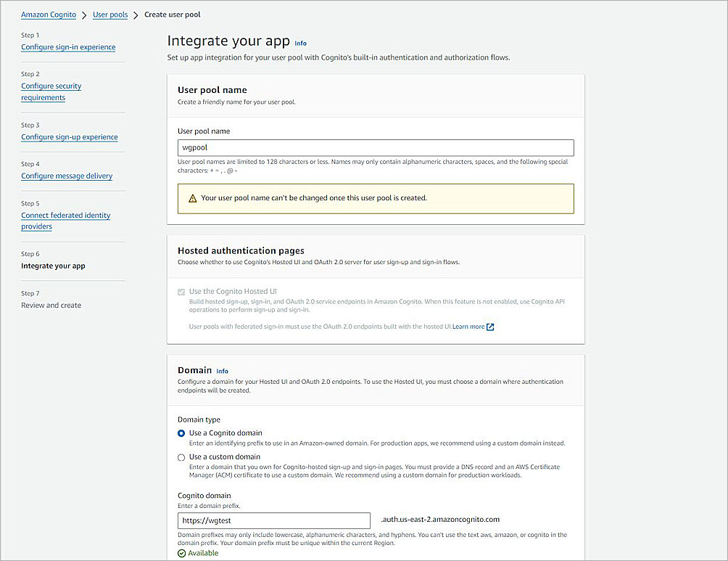Click the Info link next to Integrate your app

300,44
